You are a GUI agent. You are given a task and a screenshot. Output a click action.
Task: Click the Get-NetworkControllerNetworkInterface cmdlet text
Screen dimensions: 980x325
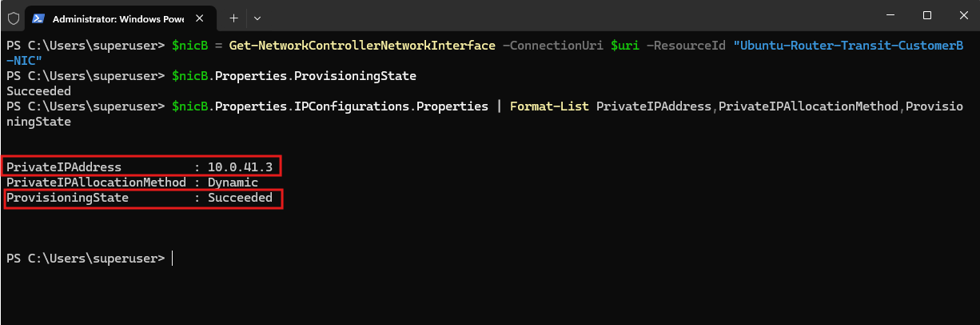pyautogui.click(x=362, y=46)
